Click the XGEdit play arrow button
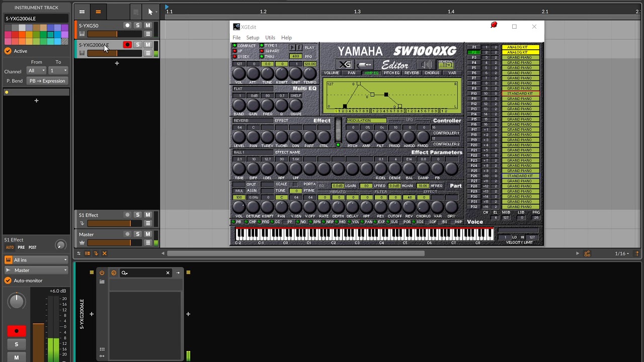Viewport: 644px width, 362px height. 292,48
